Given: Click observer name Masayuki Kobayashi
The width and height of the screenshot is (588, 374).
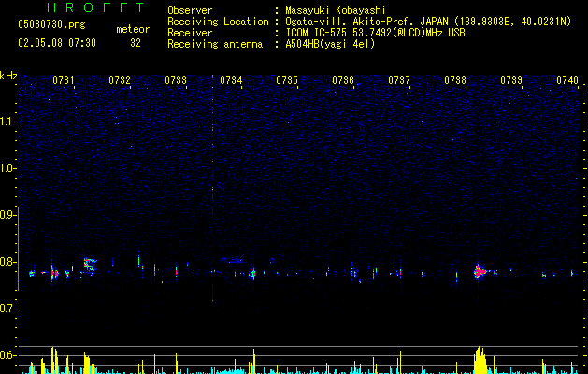Looking at the screenshot, I should [336, 10].
